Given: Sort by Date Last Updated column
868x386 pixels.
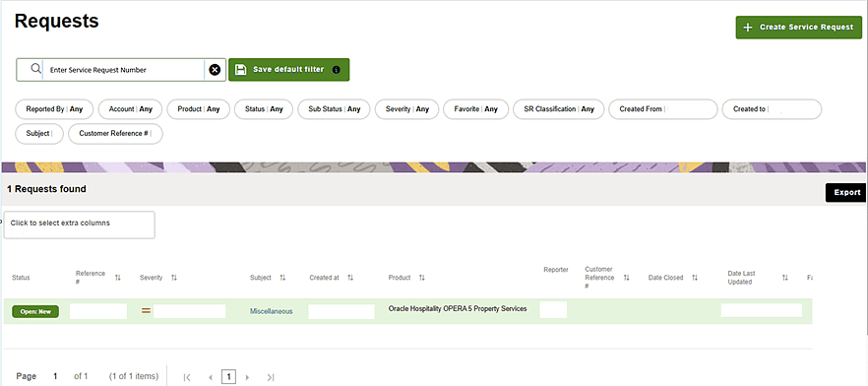Looking at the screenshot, I should pos(785,278).
